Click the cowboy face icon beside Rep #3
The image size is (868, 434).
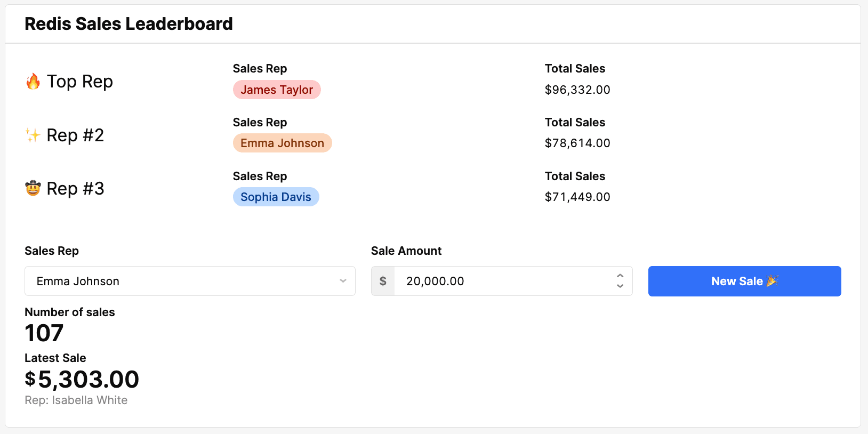click(x=33, y=188)
